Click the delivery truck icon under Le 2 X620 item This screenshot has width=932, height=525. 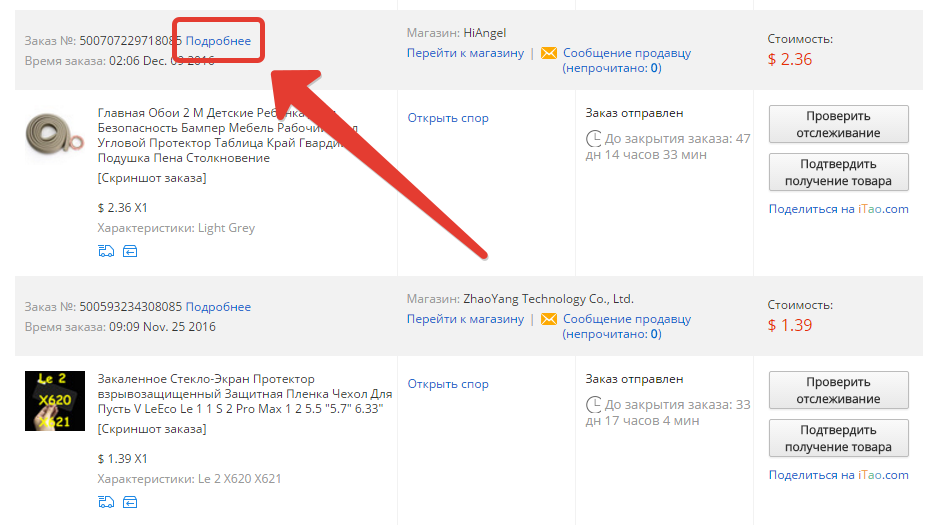click(106, 502)
